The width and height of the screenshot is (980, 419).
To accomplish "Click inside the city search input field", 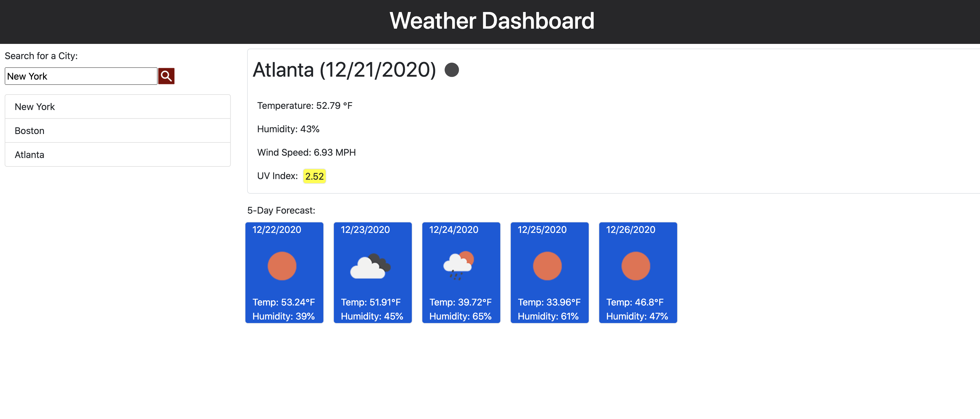I will [81, 76].
